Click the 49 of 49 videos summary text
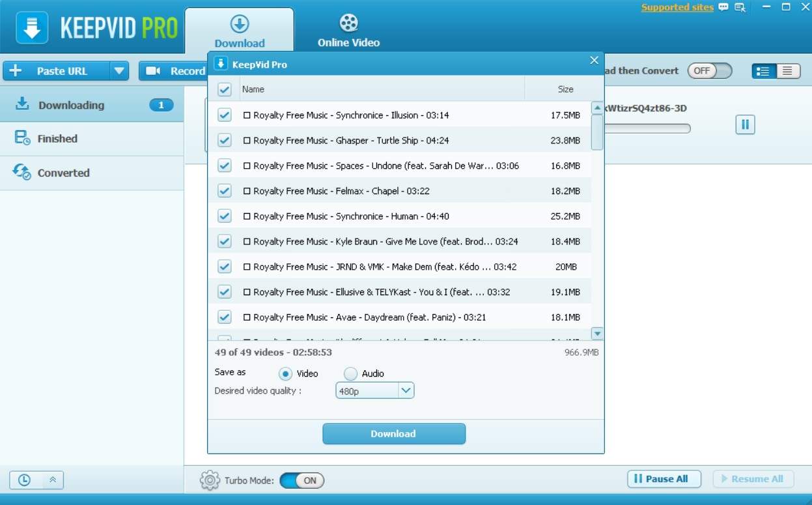This screenshot has width=812, height=505. tap(273, 353)
